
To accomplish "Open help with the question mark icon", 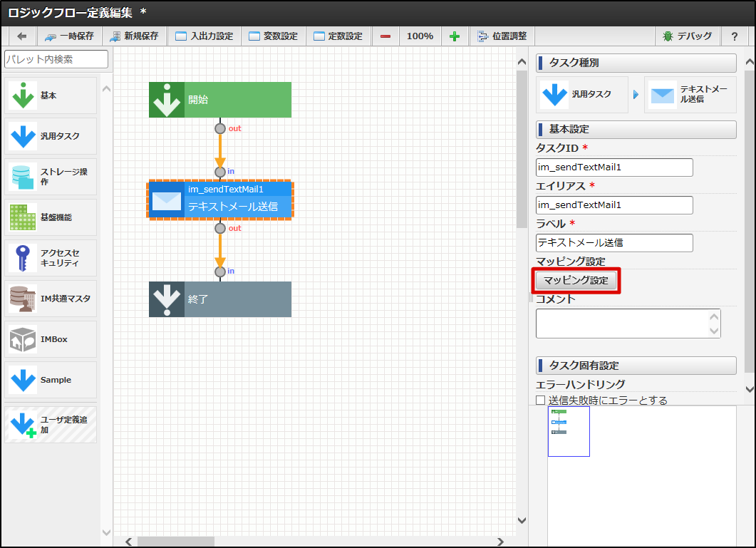I will pos(735,36).
